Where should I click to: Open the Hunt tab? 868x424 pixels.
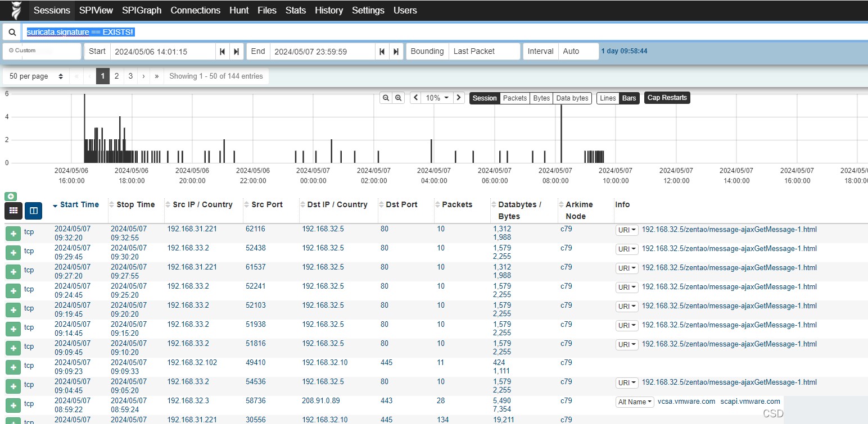239,10
